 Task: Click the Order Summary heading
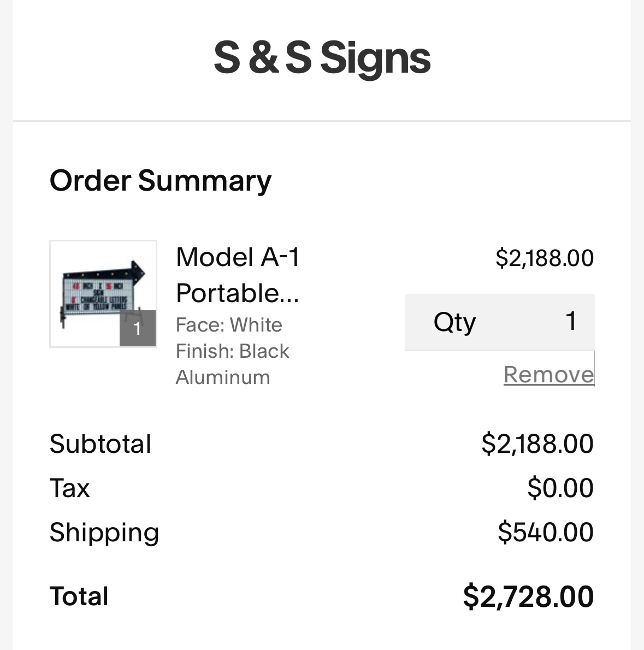point(161,181)
